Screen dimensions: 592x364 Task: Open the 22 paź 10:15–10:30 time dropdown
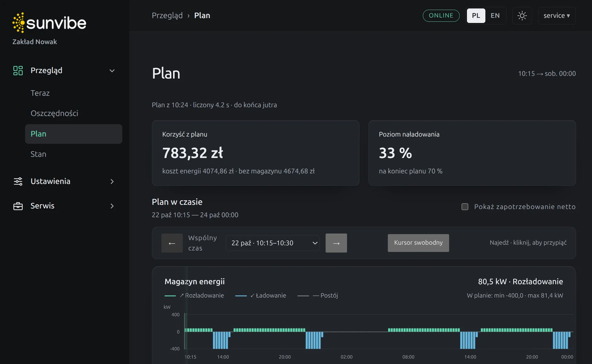click(273, 243)
